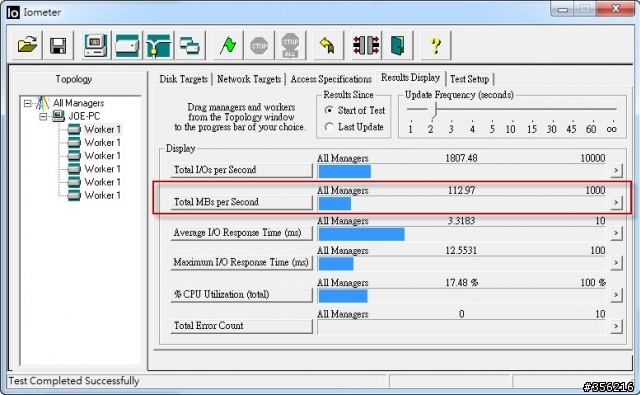
Task: Select the first Worker 1 entry
Action: pyautogui.click(x=102, y=129)
